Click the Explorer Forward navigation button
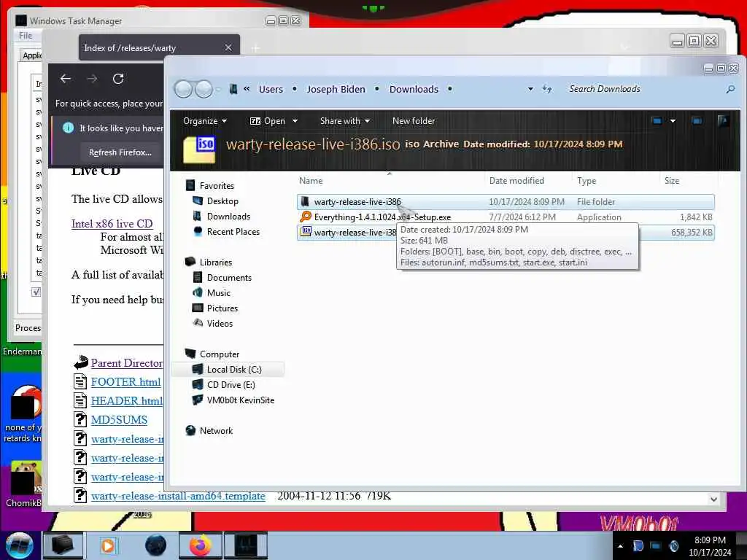 point(204,89)
